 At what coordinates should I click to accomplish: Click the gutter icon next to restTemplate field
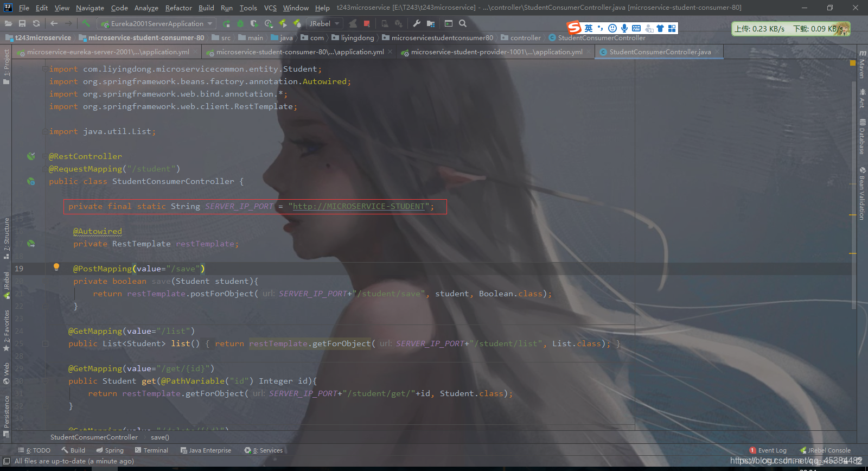[x=31, y=244]
